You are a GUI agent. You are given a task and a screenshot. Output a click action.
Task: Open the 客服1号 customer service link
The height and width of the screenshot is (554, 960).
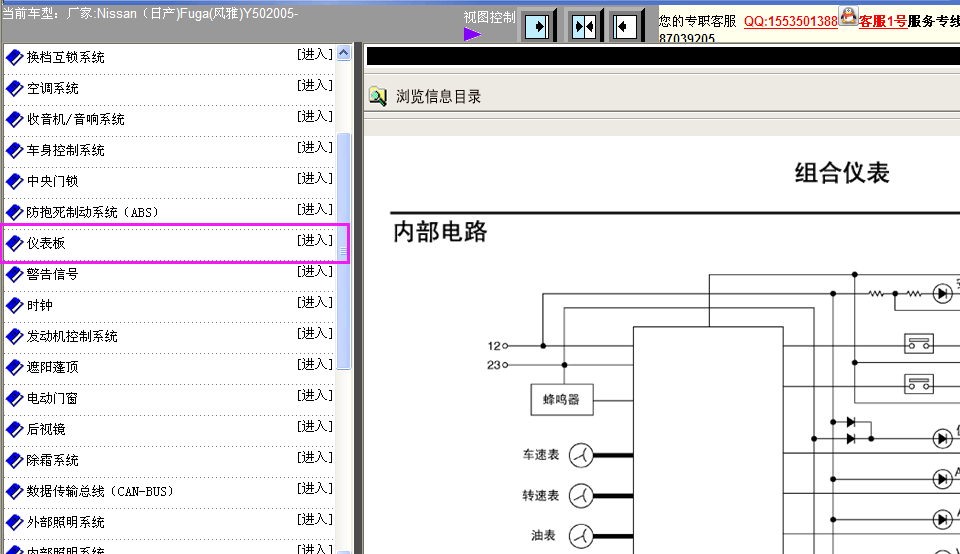pyautogui.click(x=882, y=21)
